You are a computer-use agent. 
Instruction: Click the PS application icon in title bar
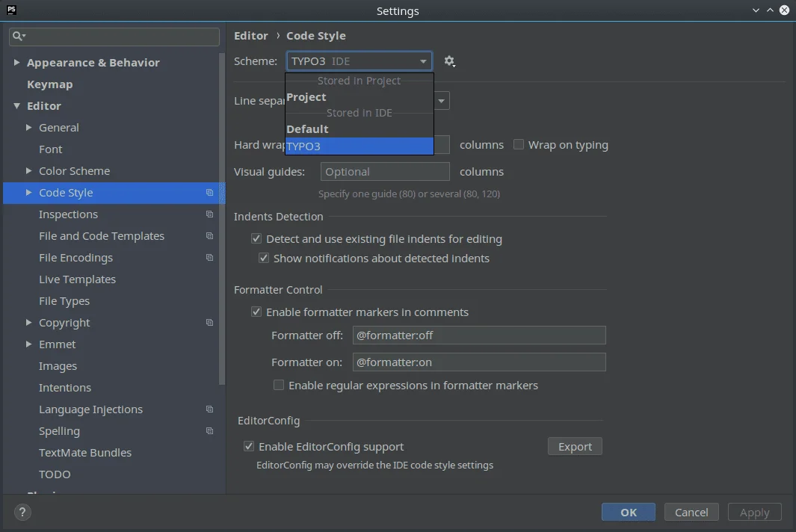[10, 10]
